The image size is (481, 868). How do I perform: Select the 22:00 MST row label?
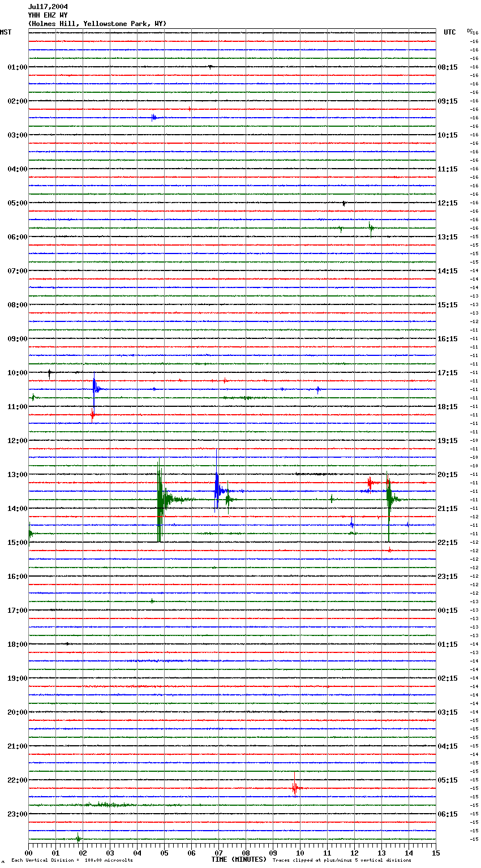pos(18,780)
